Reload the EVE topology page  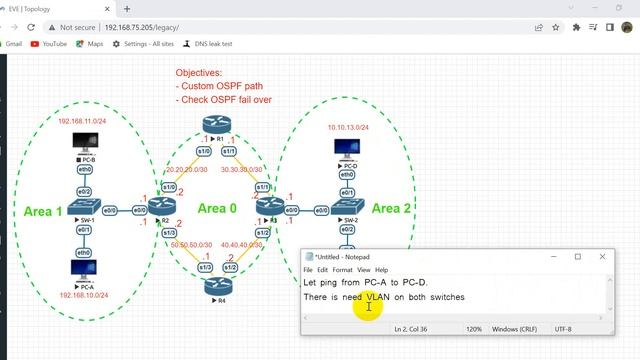pyautogui.click(x=31, y=27)
